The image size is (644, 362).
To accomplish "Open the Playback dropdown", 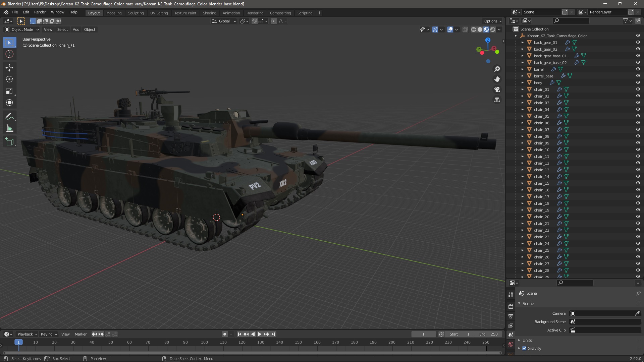I will pos(28,334).
